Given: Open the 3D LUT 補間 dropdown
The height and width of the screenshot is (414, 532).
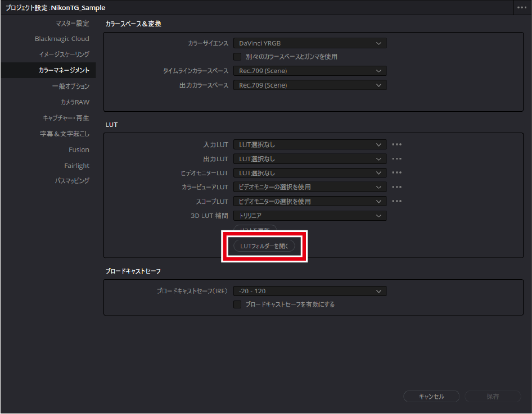Looking at the screenshot, I should pyautogui.click(x=310, y=215).
